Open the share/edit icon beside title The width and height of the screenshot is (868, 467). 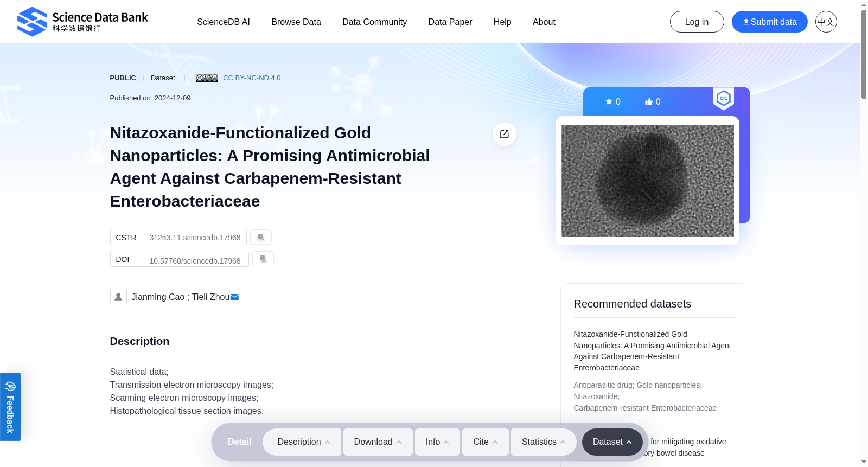point(505,134)
